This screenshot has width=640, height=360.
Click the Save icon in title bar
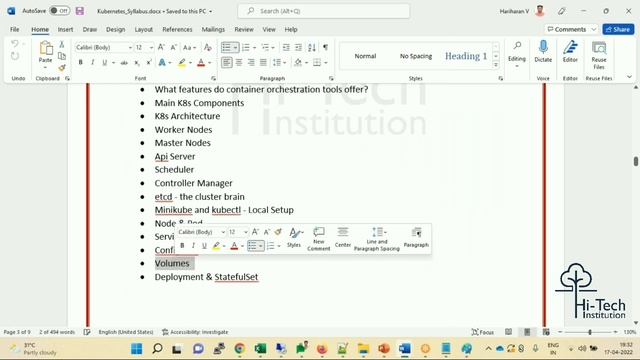coord(80,11)
